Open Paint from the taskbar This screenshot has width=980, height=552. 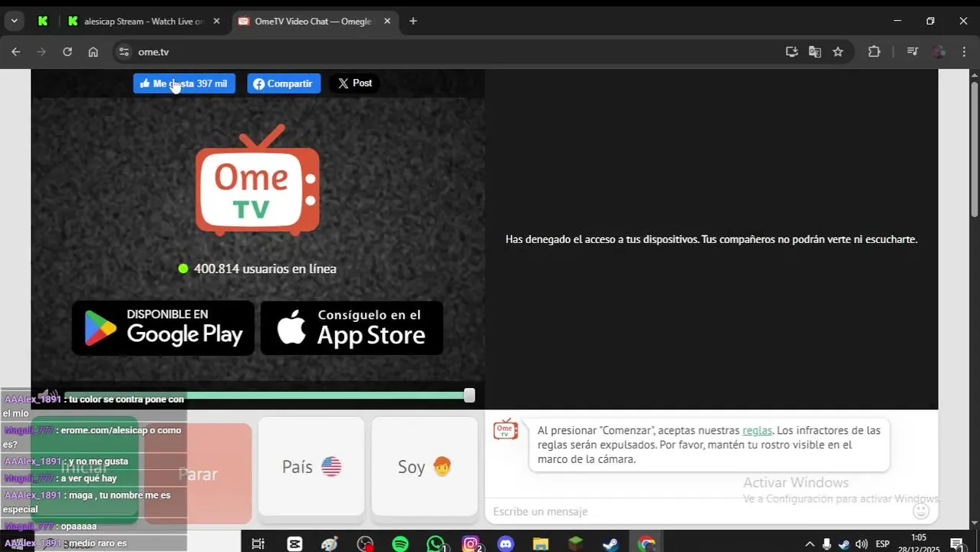coord(330,544)
